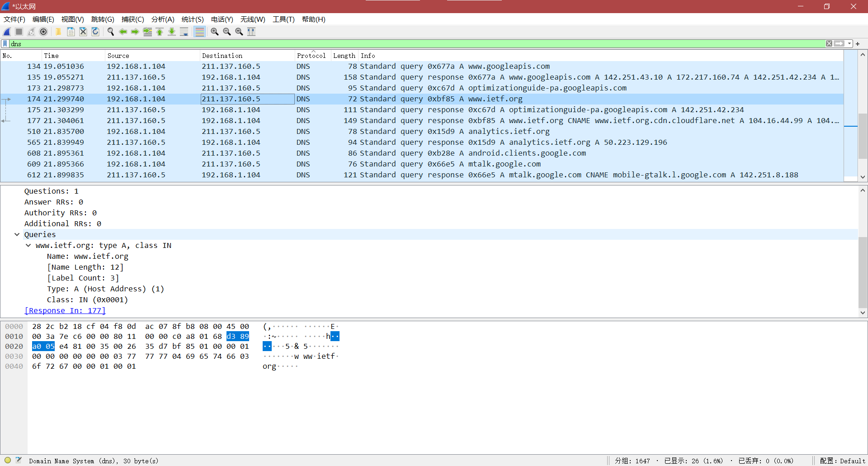Viewport: 868px width, 466px height.
Task: Collapse www.ietf.org type A query node
Action: point(28,245)
